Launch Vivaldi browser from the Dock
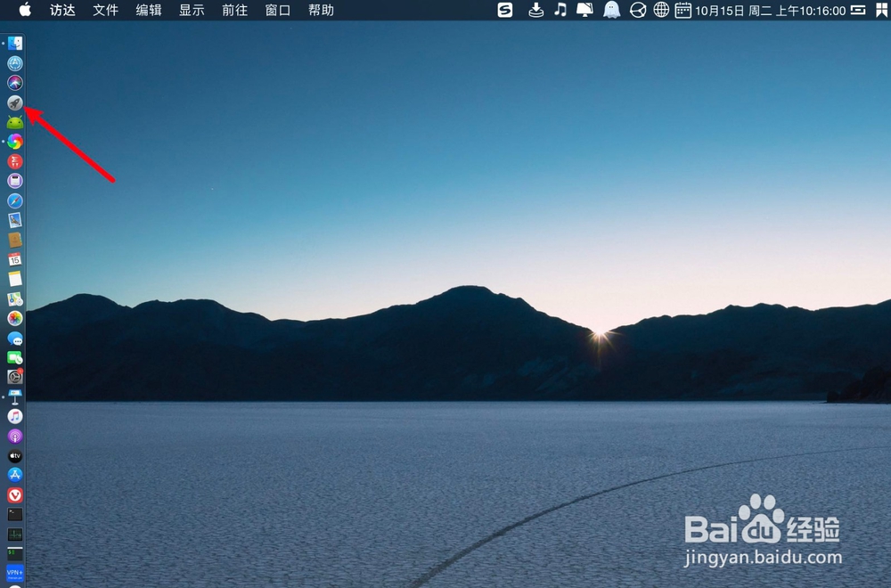The width and height of the screenshot is (891, 588). pyautogui.click(x=15, y=494)
